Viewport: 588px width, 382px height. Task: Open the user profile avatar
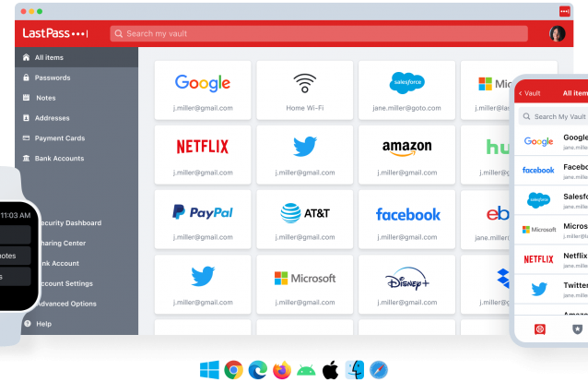558,34
